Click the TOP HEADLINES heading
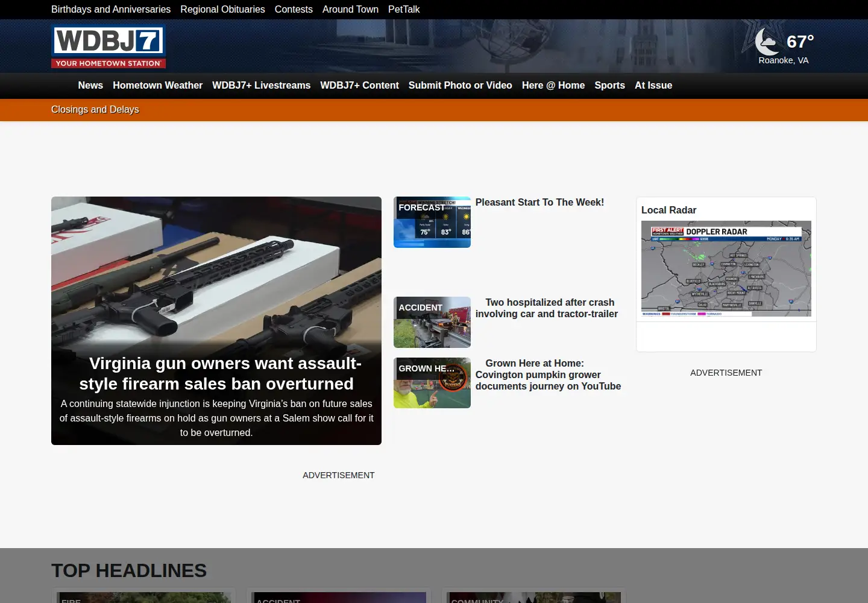 click(129, 570)
